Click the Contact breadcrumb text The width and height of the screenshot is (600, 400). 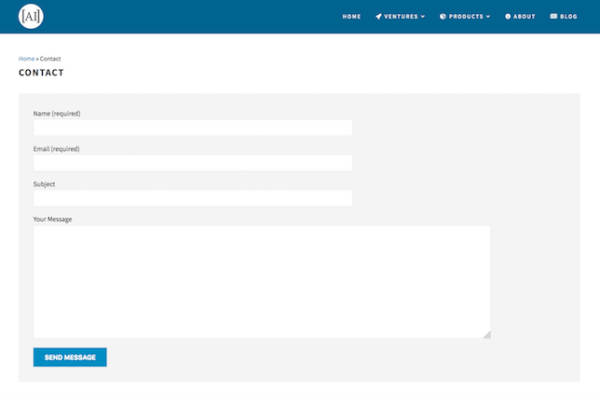pyautogui.click(x=50, y=59)
